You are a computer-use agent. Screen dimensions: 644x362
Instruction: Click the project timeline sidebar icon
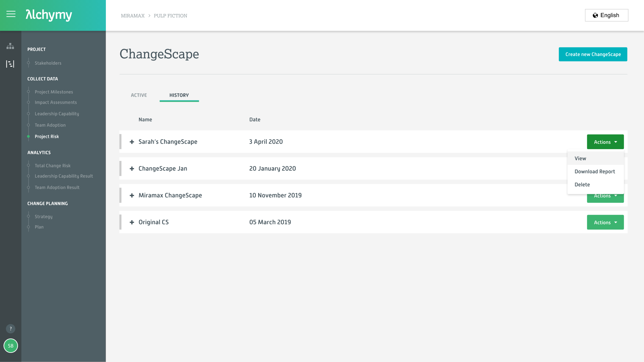10,64
